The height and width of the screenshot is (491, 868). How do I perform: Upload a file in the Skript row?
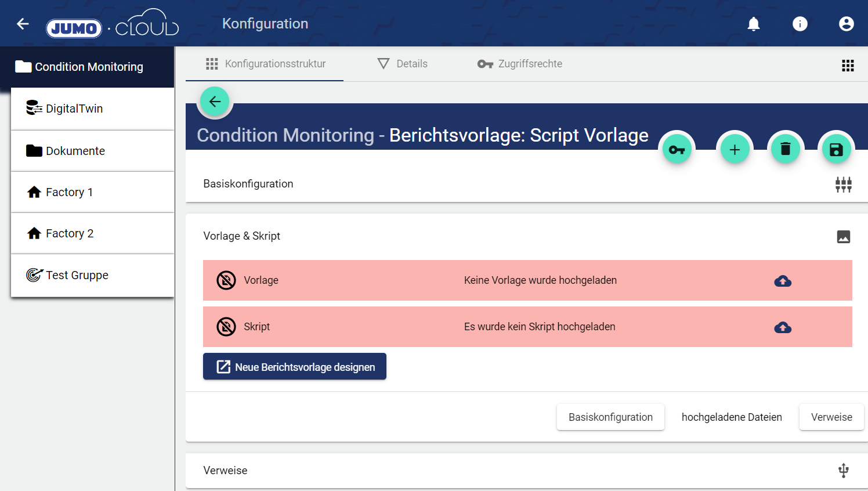[x=783, y=327]
